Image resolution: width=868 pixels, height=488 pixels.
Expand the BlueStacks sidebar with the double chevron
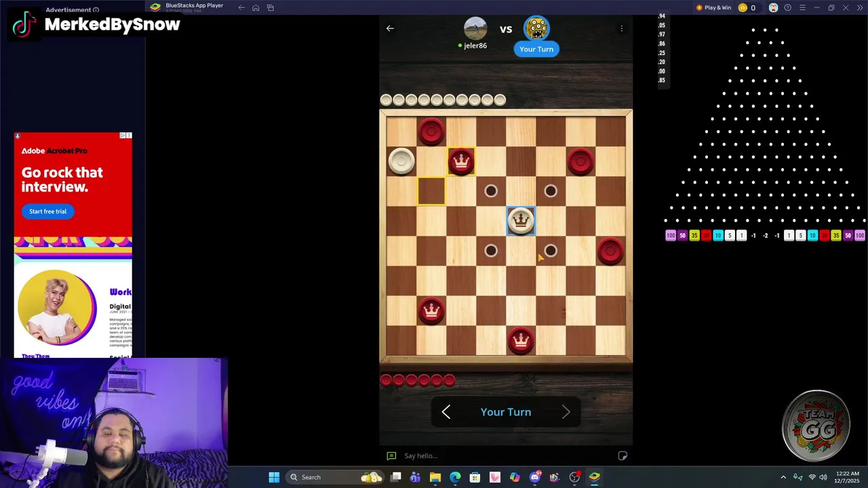(859, 7)
